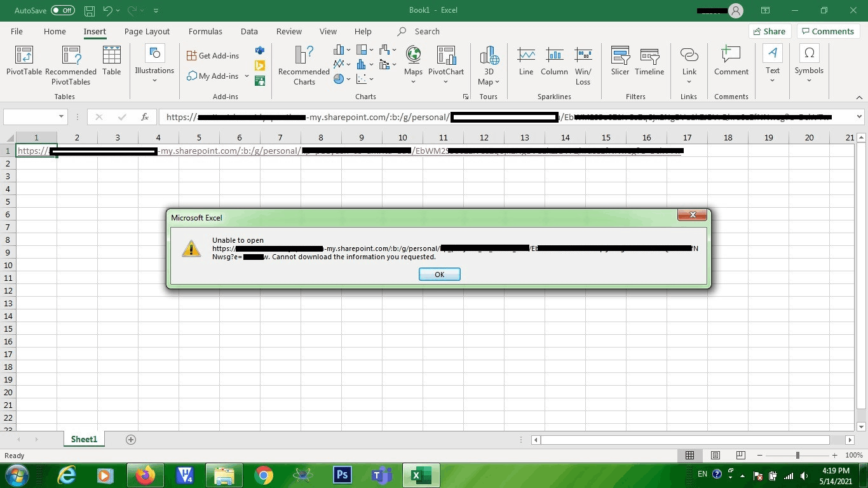Toggle the AutoSave switch
868x488 pixels.
point(62,10)
